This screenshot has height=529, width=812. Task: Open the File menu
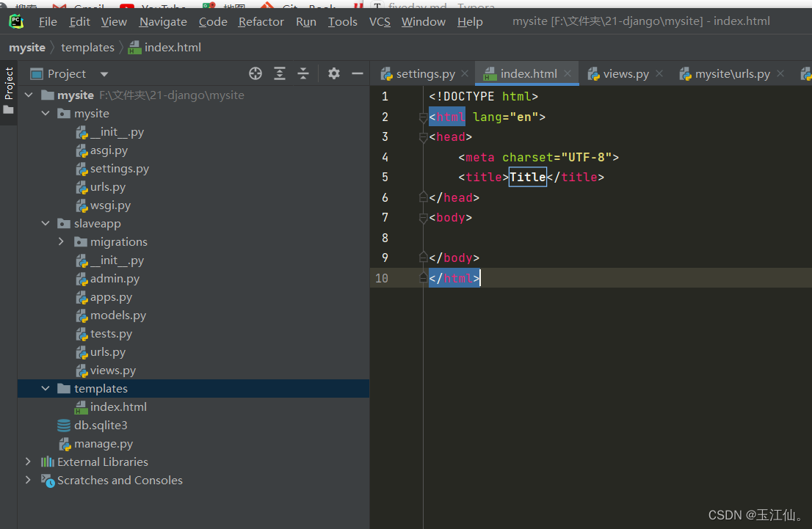pos(48,22)
